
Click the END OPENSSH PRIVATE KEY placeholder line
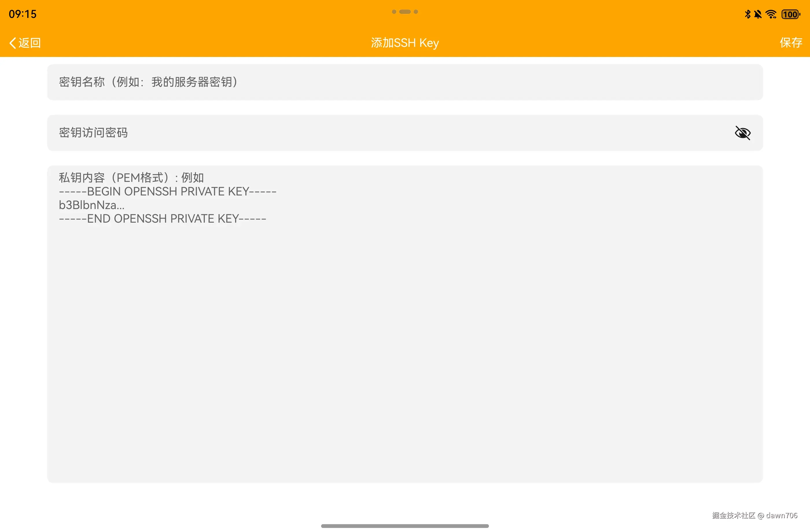(x=162, y=219)
